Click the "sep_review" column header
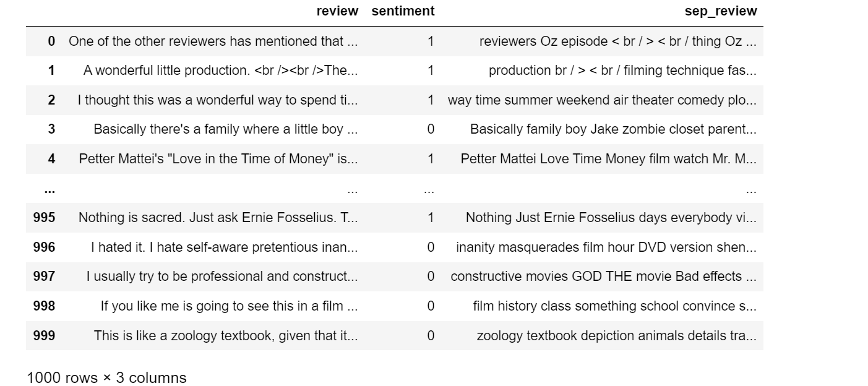The image size is (868, 386). [x=720, y=11]
